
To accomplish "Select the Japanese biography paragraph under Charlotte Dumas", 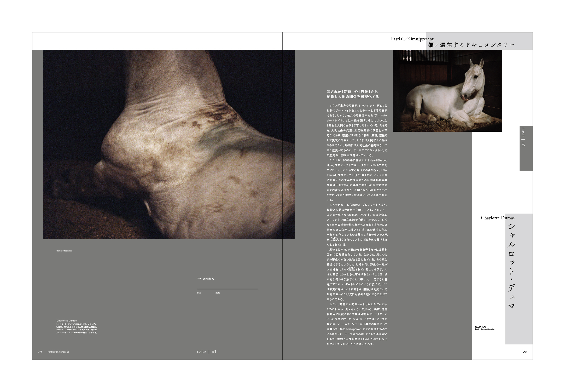I will coord(77,328).
